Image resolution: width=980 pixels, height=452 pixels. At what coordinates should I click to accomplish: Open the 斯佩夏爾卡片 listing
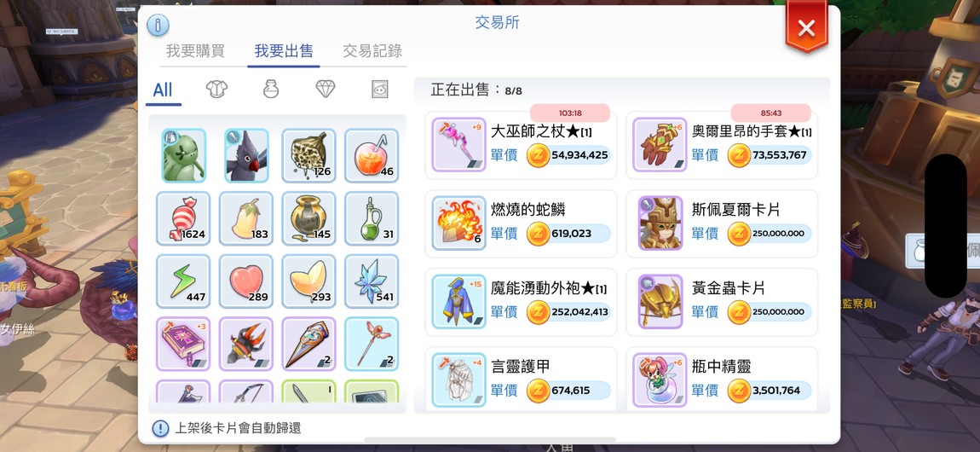tap(722, 223)
